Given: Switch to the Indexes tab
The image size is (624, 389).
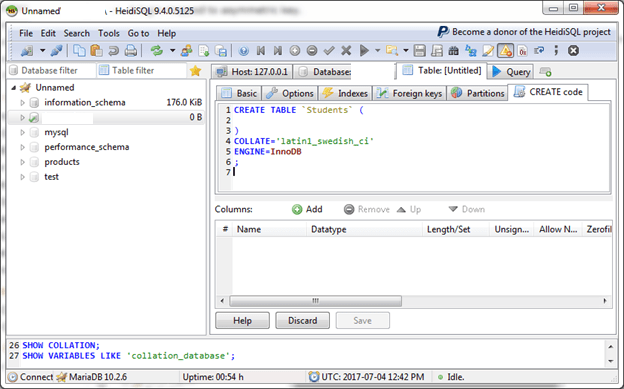Looking at the screenshot, I should coord(345,93).
